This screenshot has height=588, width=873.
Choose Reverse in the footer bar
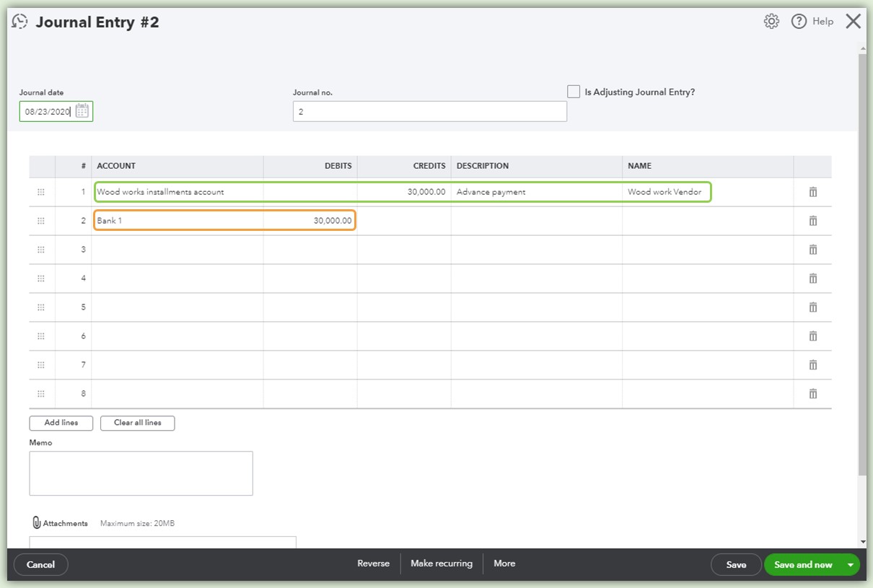[374, 563]
